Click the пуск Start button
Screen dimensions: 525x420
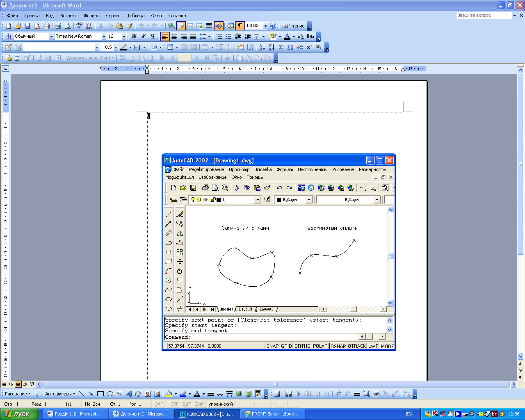[19, 414]
